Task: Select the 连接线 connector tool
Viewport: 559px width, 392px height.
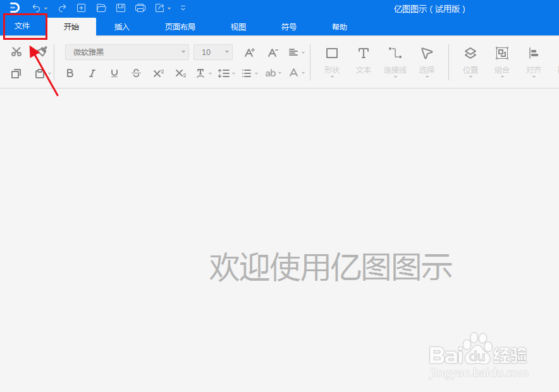Action: pyautogui.click(x=395, y=63)
